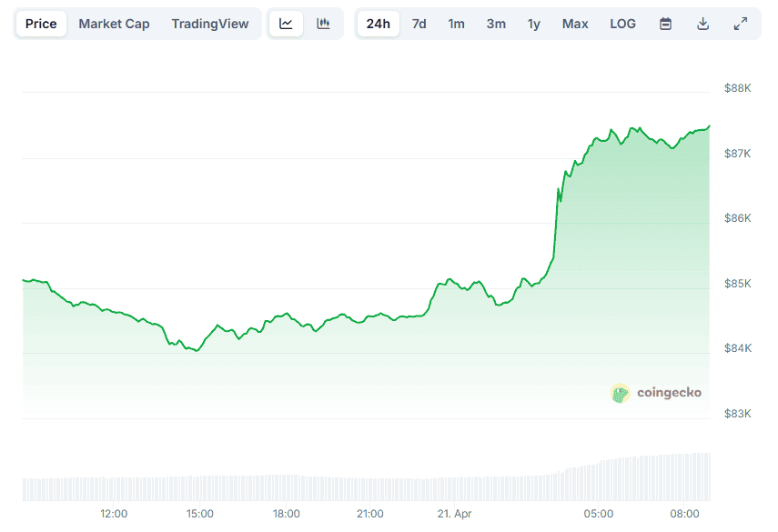Click the 21:00 time axis label

(370, 514)
